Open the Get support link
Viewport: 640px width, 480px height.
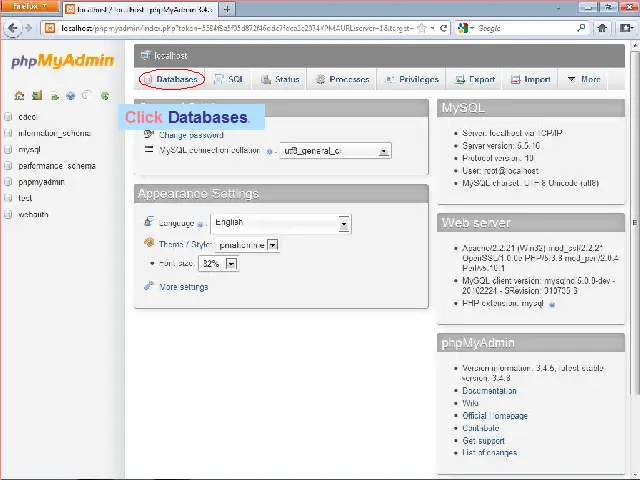(483, 441)
